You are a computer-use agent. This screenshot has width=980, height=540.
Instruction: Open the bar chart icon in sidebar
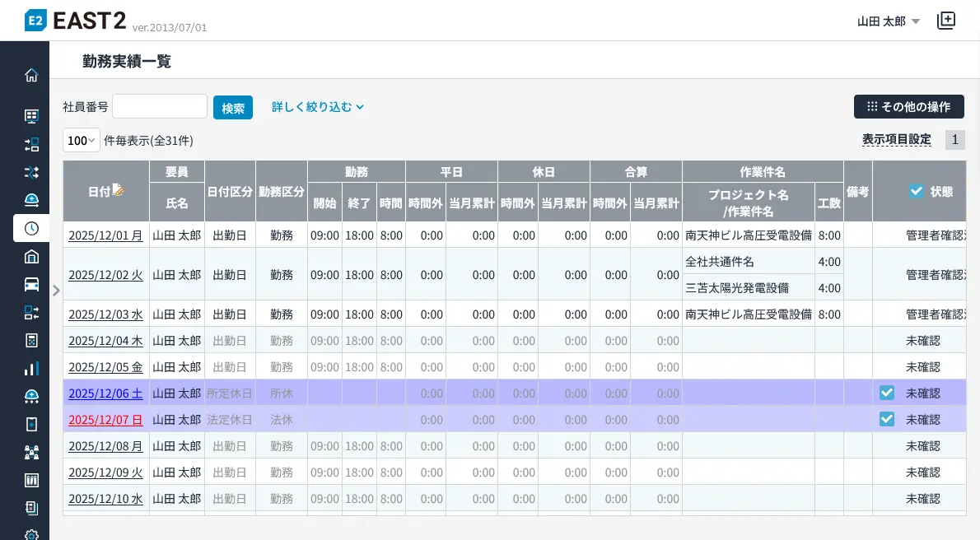[31, 368]
